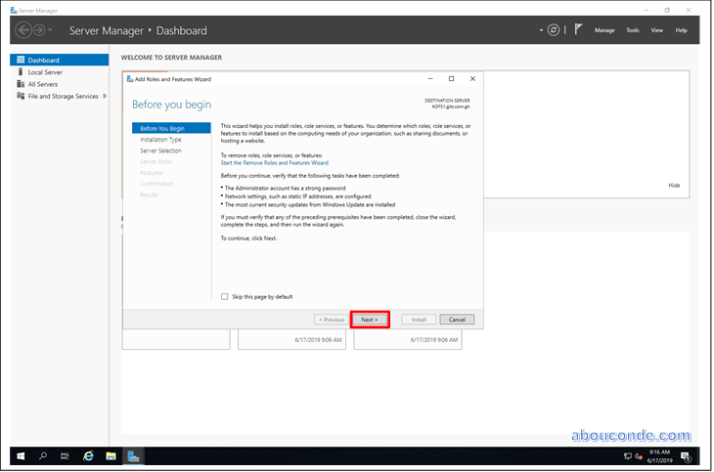Click the refresh icon in the header
This screenshot has height=472, width=714.
[x=553, y=30]
